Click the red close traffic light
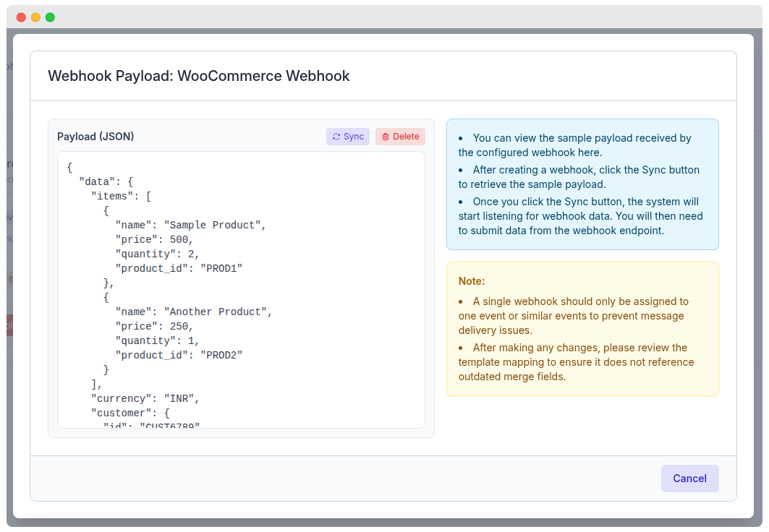 (21, 17)
